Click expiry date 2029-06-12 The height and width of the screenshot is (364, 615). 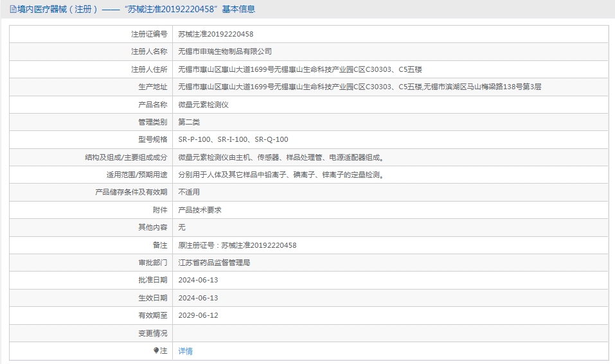198,315
